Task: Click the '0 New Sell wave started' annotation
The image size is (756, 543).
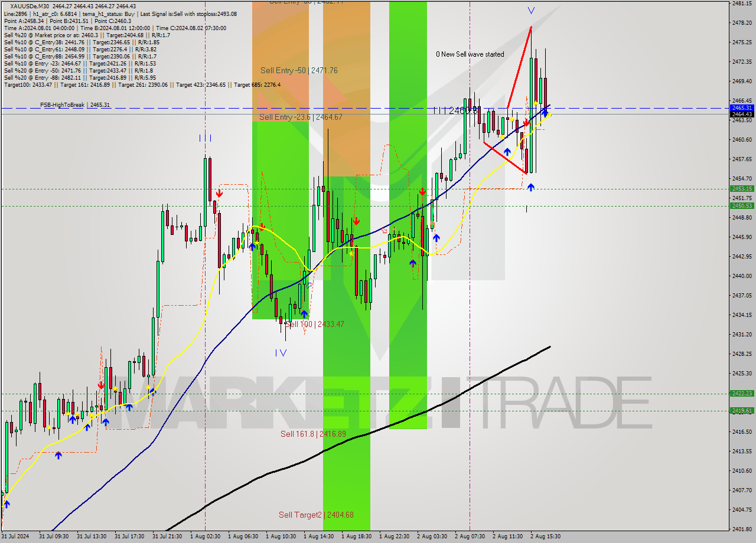Action: click(x=470, y=54)
